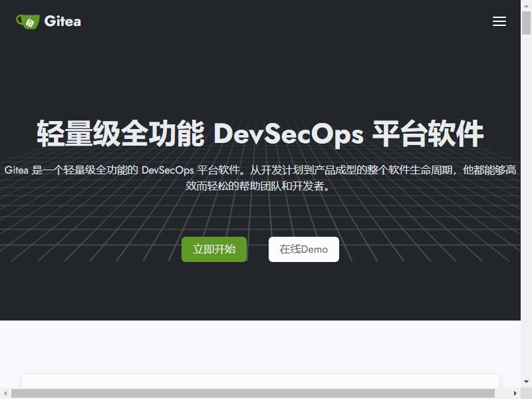The image size is (532, 399).
Task: Click the vertical scrollbar down arrow
Action: click(x=526, y=382)
